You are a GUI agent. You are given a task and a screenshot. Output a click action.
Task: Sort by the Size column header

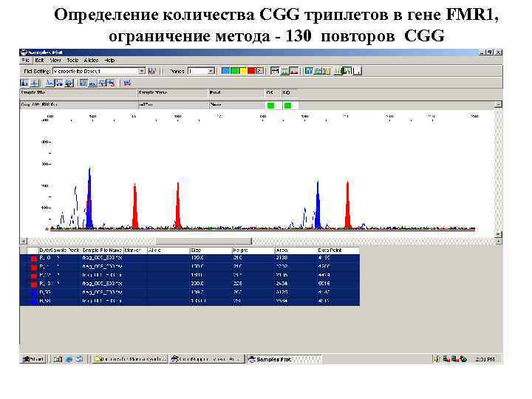point(211,250)
